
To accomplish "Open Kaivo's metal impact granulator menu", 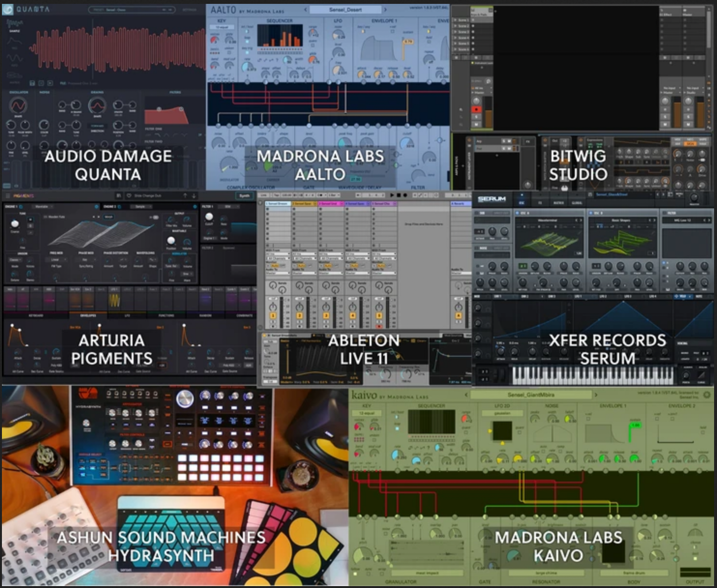I will pos(427,573).
